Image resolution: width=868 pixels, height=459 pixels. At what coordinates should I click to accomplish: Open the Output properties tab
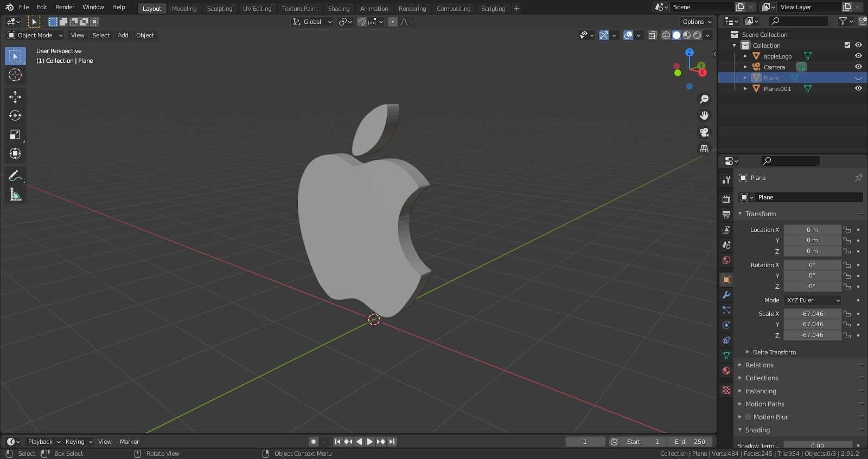point(726,215)
